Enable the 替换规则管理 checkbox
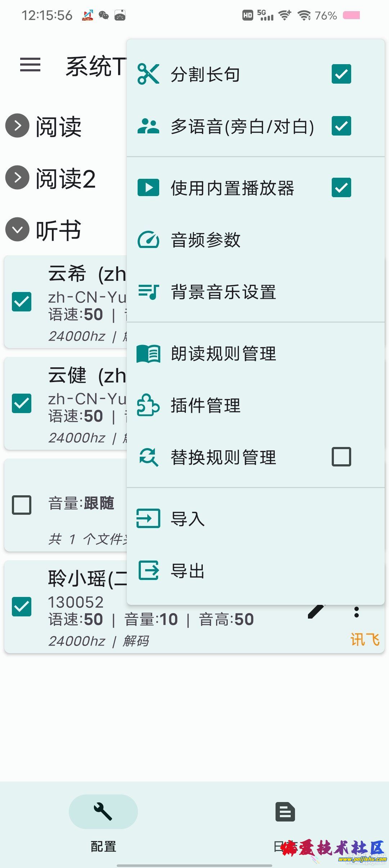Viewport: 389px width, 868px height. pos(341,457)
